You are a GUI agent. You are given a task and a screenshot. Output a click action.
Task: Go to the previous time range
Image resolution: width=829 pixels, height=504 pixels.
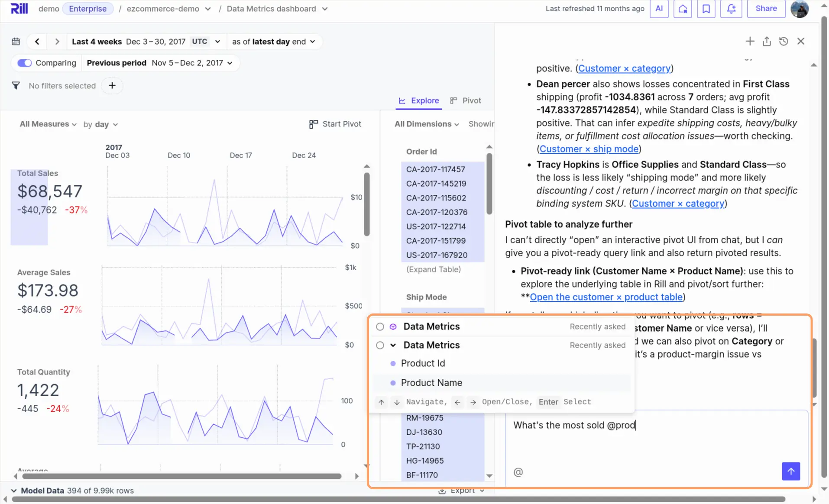pyautogui.click(x=37, y=42)
